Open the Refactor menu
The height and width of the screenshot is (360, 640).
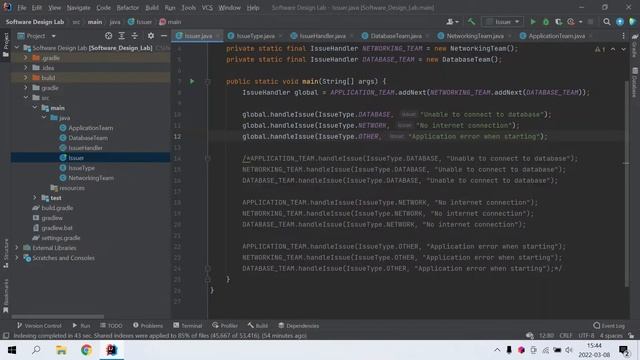(x=128, y=8)
